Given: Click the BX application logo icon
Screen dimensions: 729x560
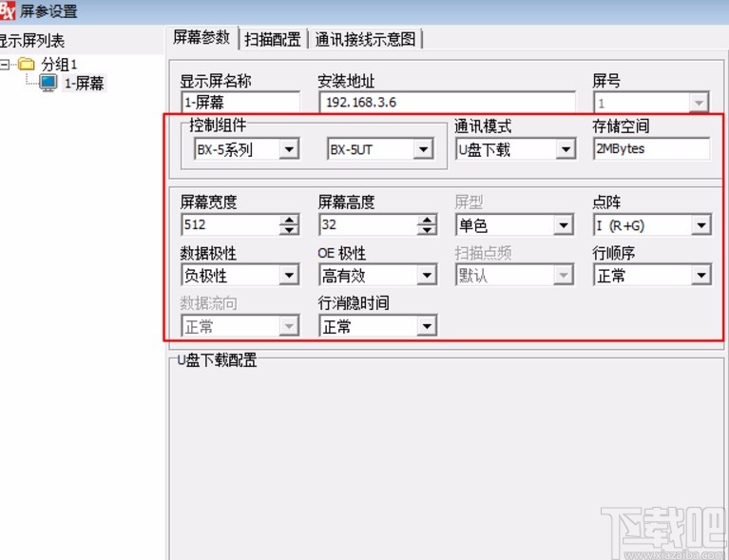Looking at the screenshot, I should coord(7,10).
